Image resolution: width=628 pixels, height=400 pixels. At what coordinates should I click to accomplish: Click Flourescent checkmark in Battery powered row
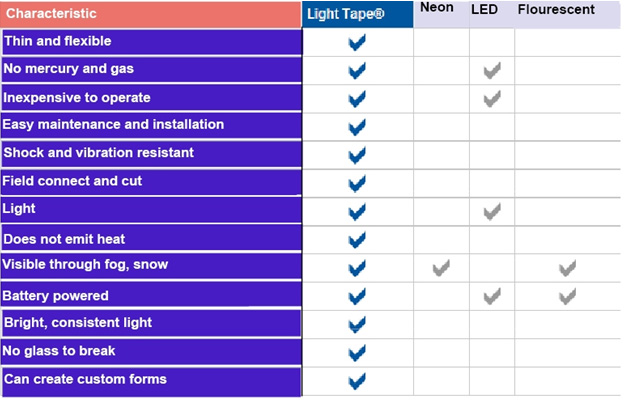(567, 296)
